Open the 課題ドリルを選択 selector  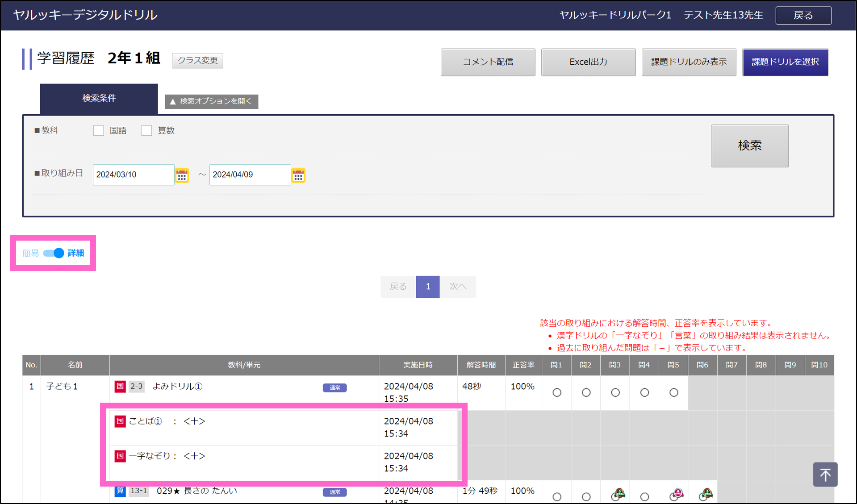tap(785, 62)
